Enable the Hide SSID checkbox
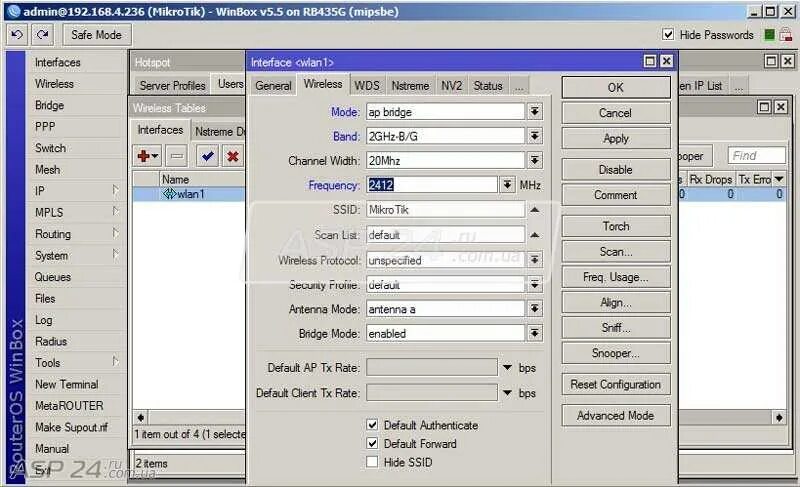800x487 pixels. tap(372, 462)
